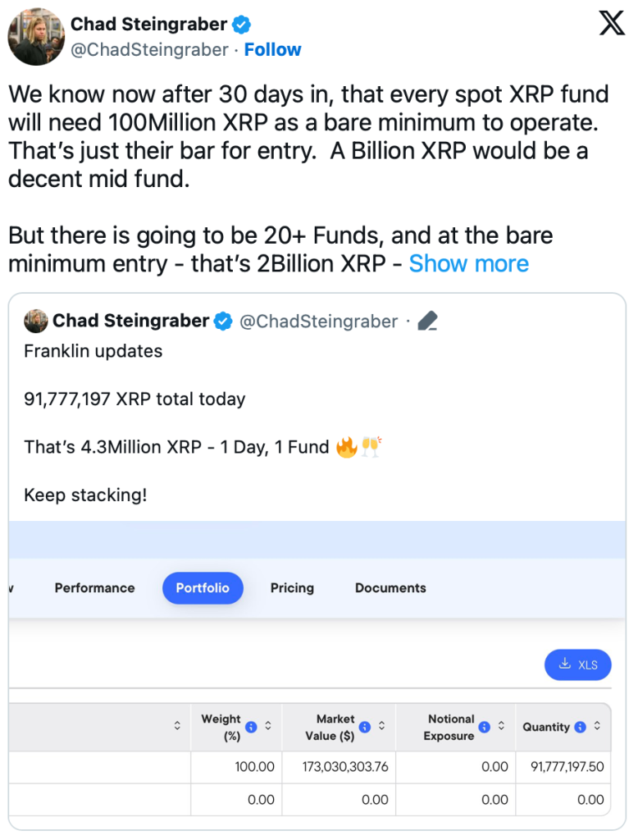Click info icon next to Quantity
638x840 pixels.
581,727
